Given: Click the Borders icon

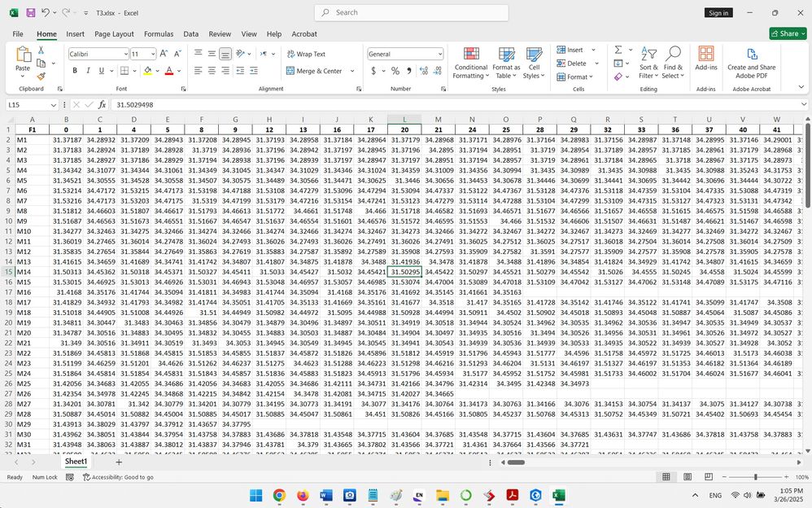Looking at the screenshot, I should 124,71.
